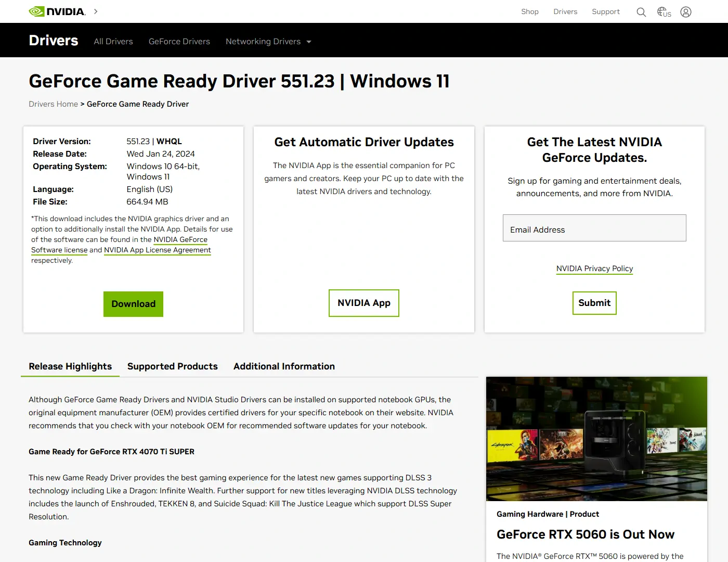The height and width of the screenshot is (562, 728).
Task: Click the chevron next to NVIDIA logo
Action: point(96,11)
